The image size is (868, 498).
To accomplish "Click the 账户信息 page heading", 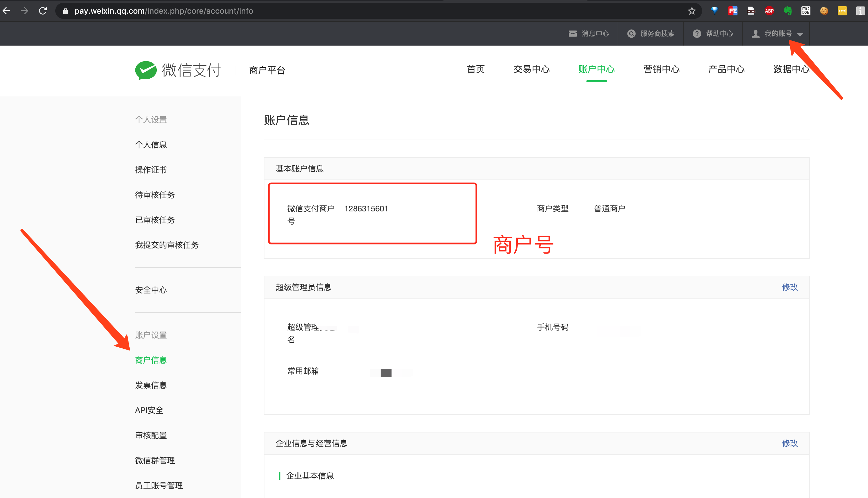I will pyautogui.click(x=287, y=120).
